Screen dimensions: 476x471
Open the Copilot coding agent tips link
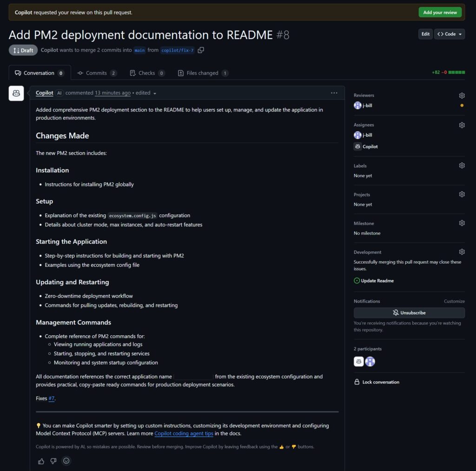pyautogui.click(x=184, y=433)
